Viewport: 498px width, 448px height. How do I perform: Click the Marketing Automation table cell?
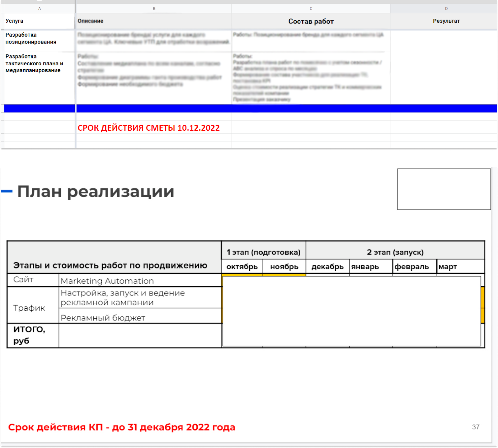coord(140,281)
